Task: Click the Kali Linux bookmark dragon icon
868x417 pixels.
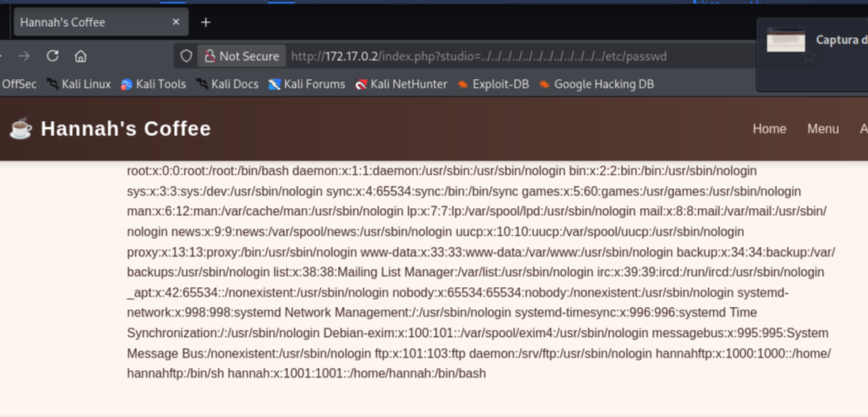Action: [x=52, y=84]
